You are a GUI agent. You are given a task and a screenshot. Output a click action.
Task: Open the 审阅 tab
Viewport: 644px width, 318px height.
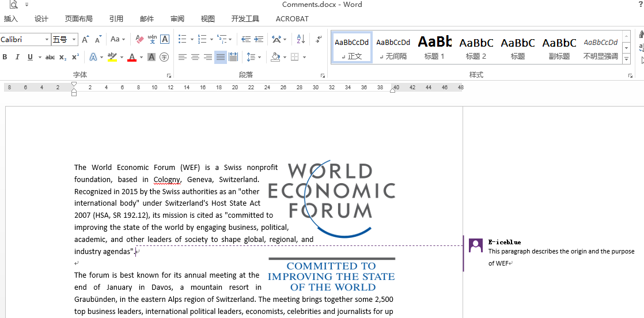[x=177, y=19]
